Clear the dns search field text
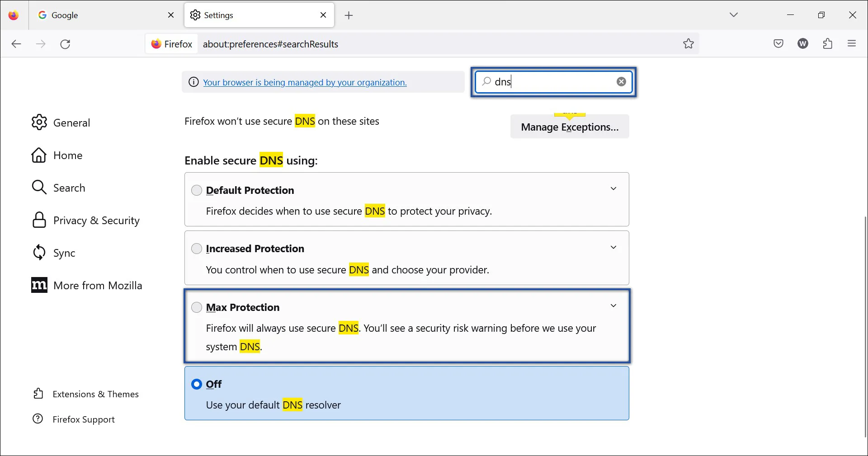 [621, 82]
